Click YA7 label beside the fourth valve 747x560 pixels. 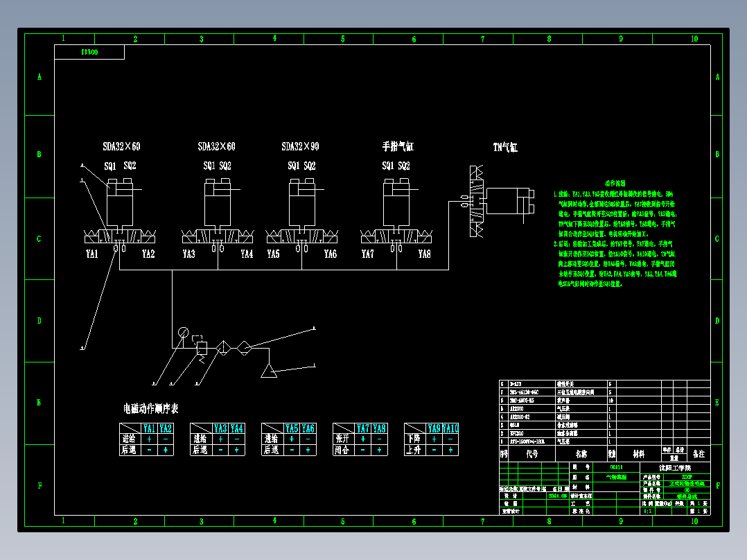click(x=368, y=254)
